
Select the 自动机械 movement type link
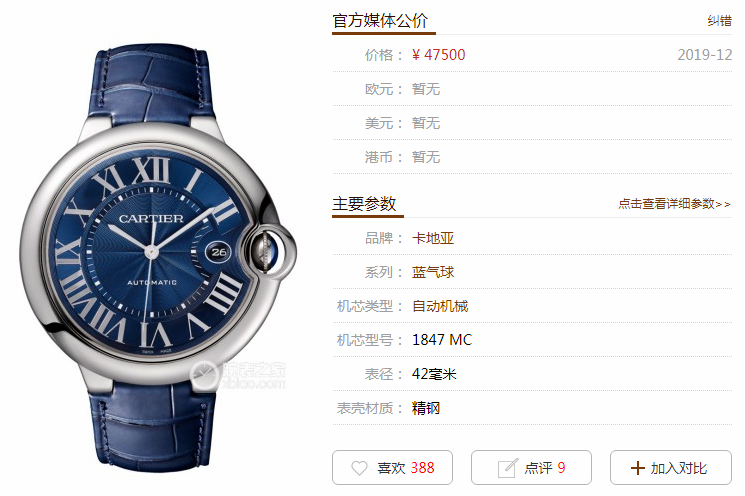pyautogui.click(x=440, y=306)
